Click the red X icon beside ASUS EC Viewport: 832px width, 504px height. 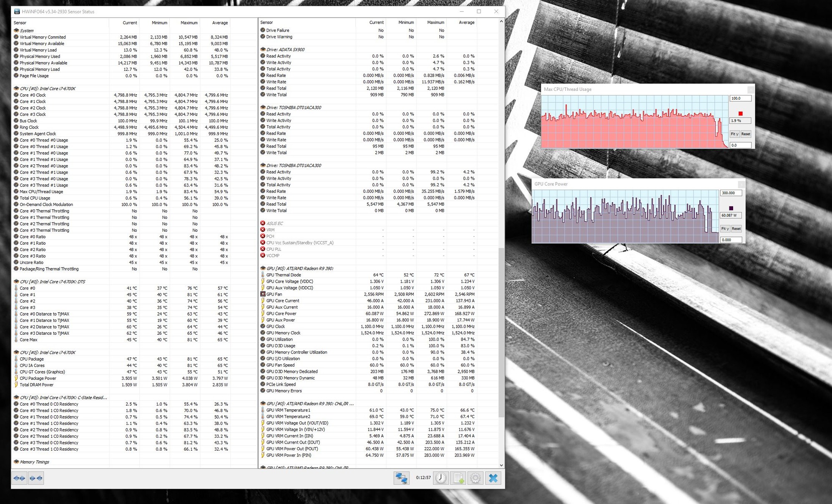(x=263, y=223)
